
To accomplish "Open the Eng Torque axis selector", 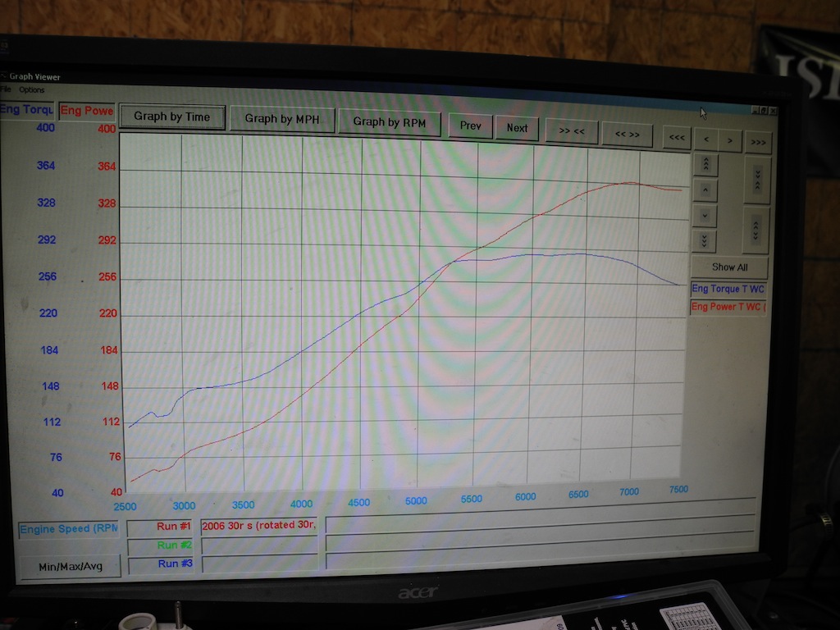I will point(27,110).
